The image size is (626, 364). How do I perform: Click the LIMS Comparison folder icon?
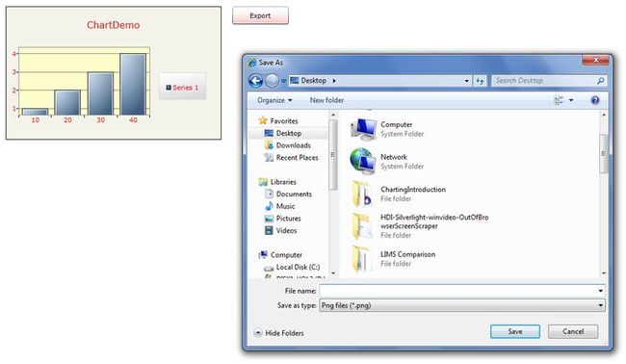[362, 258]
